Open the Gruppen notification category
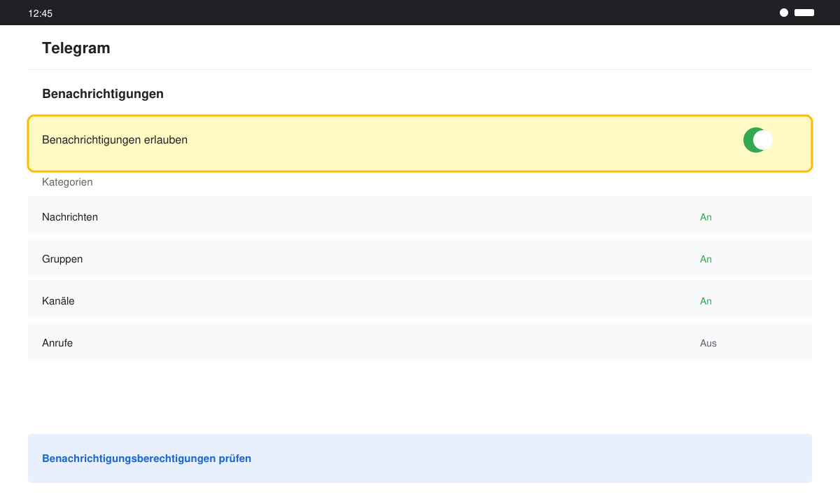 tap(420, 257)
